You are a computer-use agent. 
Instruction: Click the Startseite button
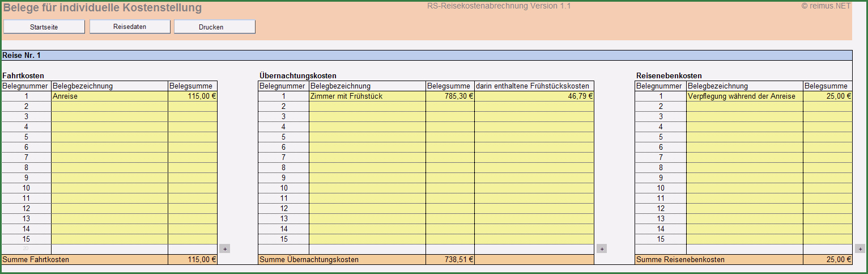44,27
